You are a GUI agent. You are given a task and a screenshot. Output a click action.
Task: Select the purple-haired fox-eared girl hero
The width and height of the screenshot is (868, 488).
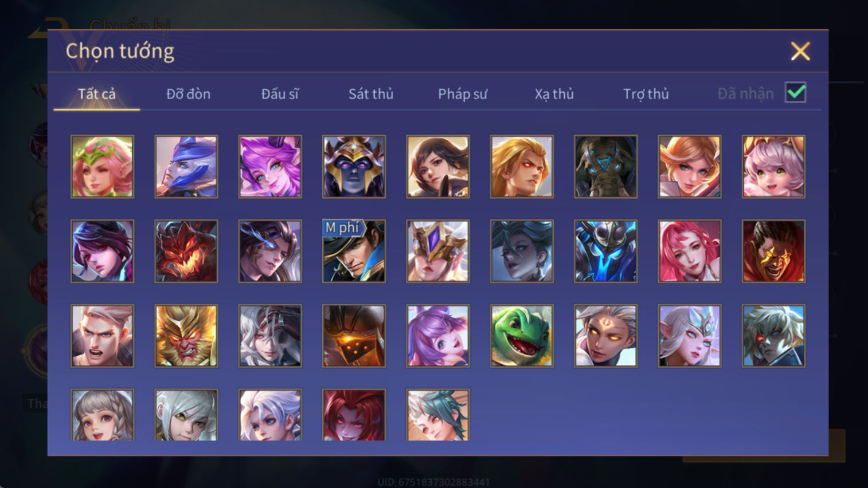(x=437, y=336)
